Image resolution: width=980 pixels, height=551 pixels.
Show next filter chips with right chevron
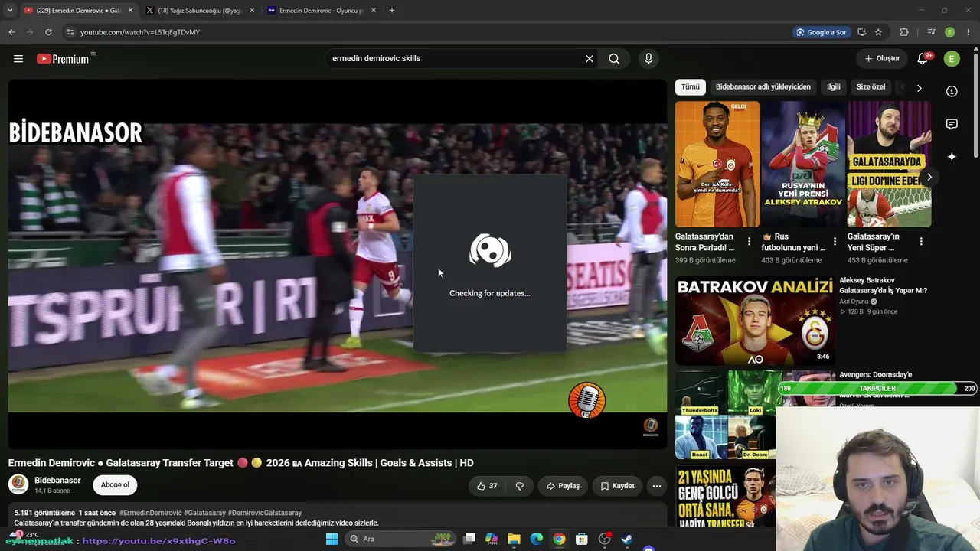(919, 88)
